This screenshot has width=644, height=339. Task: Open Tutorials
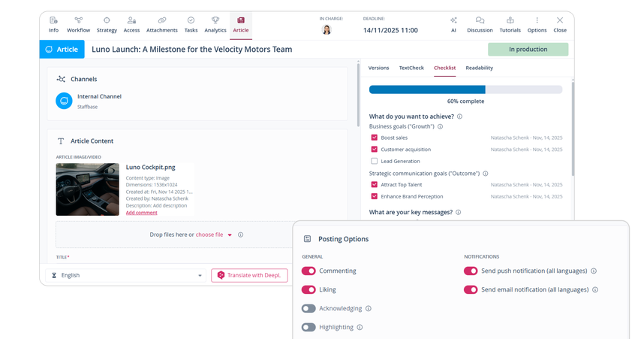point(510,25)
